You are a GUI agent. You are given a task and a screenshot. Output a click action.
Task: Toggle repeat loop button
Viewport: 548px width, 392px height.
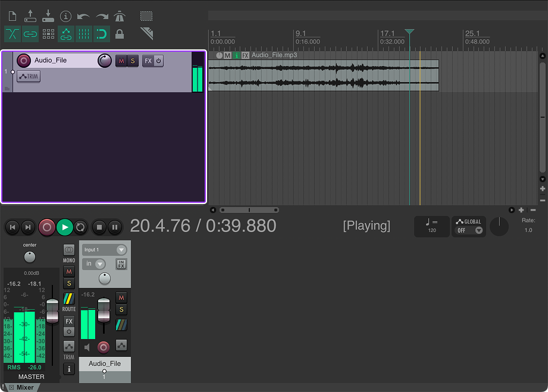[x=80, y=227]
